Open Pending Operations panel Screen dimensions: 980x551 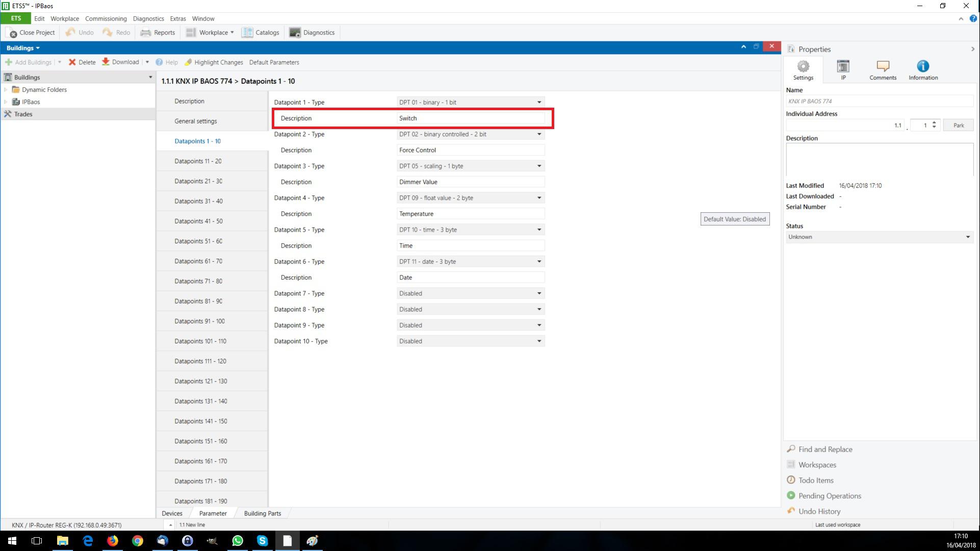(829, 496)
